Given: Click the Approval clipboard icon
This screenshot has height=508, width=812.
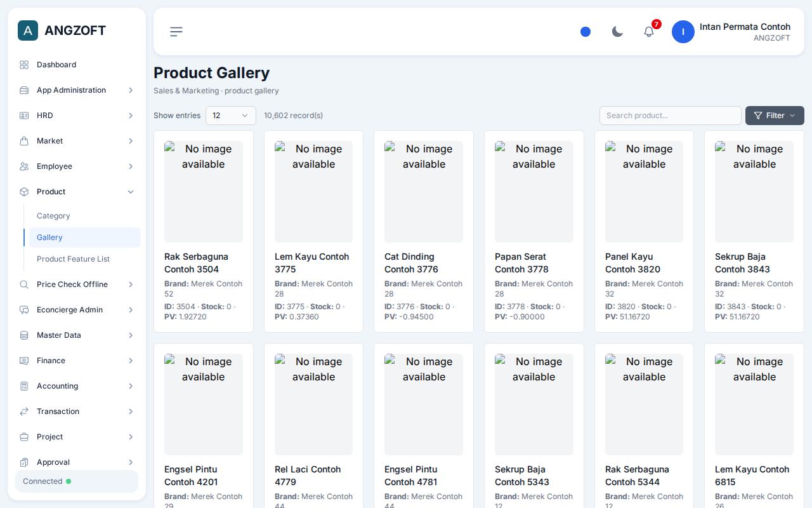Looking at the screenshot, I should click(x=24, y=462).
